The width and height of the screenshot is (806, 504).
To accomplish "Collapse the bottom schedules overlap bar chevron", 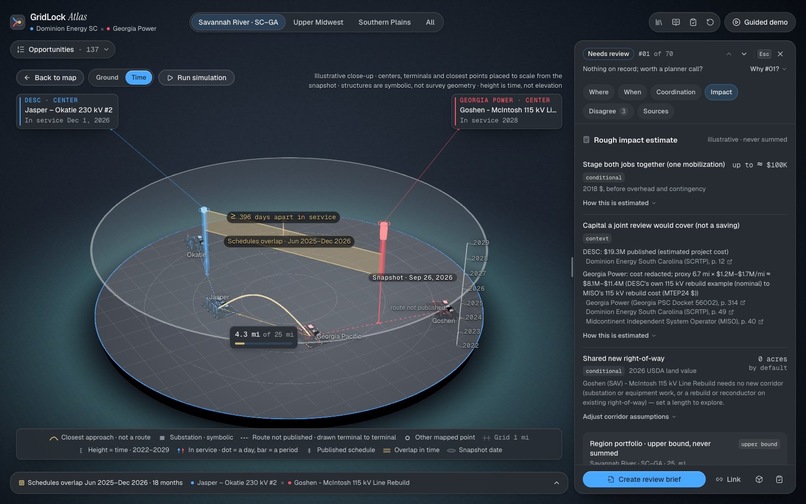I will click(x=556, y=483).
